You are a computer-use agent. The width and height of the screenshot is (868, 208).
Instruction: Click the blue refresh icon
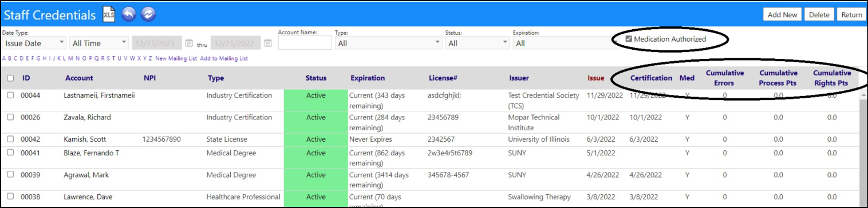(148, 15)
